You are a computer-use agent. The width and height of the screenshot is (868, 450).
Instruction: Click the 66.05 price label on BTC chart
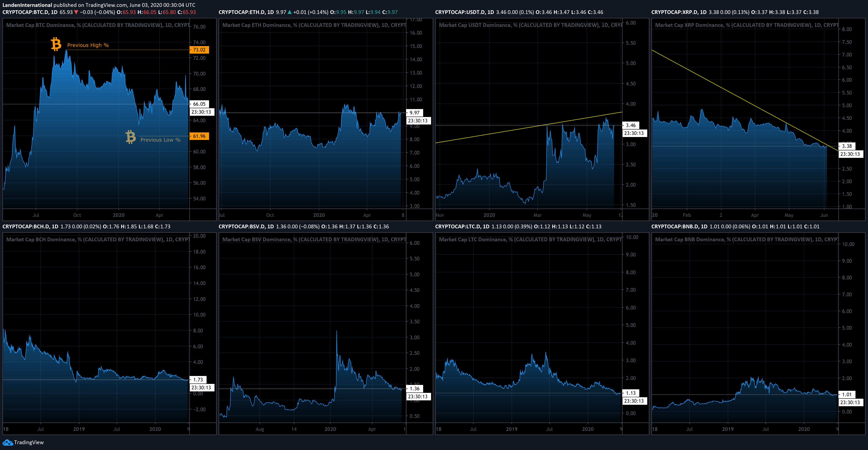pos(199,104)
